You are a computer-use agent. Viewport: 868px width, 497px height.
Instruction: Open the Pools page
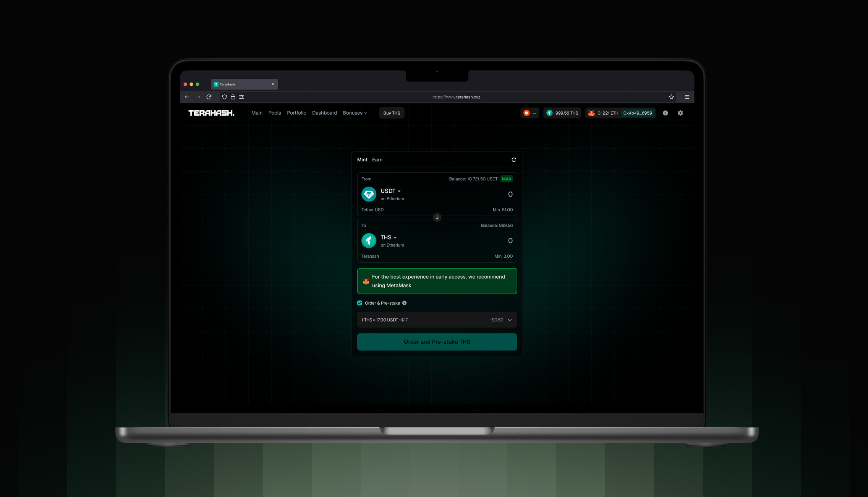tap(275, 113)
